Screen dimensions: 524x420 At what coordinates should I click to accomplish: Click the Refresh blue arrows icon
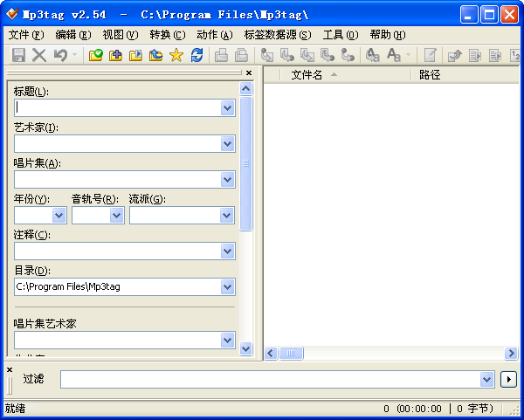pyautogui.click(x=196, y=55)
